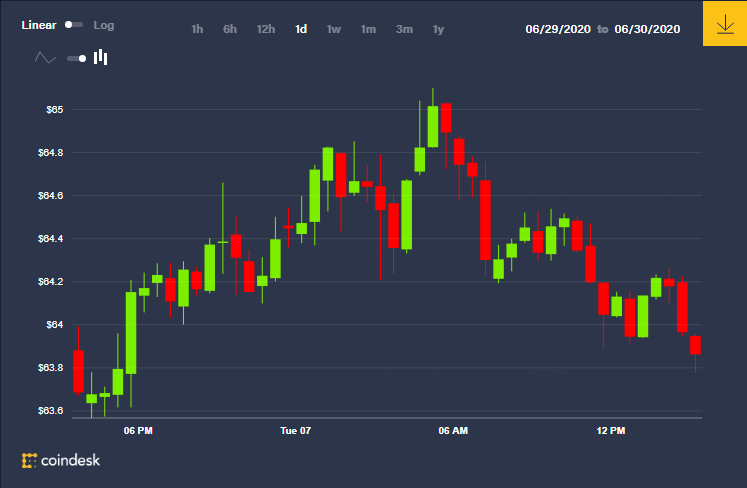Click the 06 AM time axis label
The width and height of the screenshot is (747, 488).
coord(453,430)
